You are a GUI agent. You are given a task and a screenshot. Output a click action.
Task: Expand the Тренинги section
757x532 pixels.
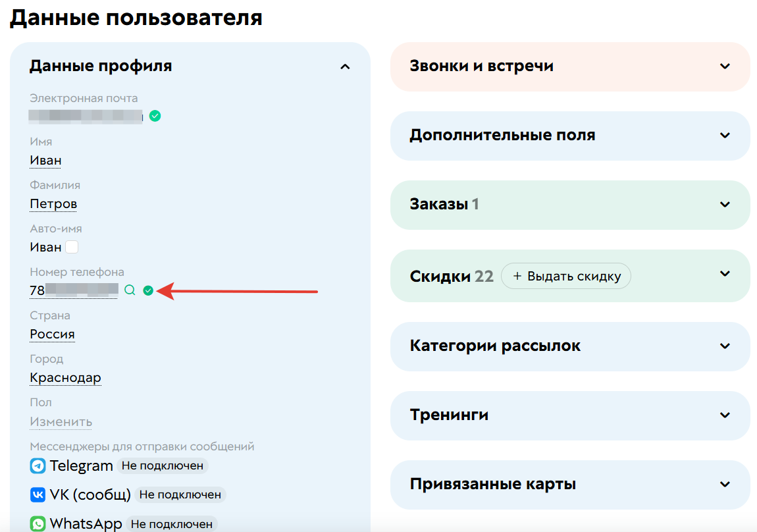click(725, 415)
